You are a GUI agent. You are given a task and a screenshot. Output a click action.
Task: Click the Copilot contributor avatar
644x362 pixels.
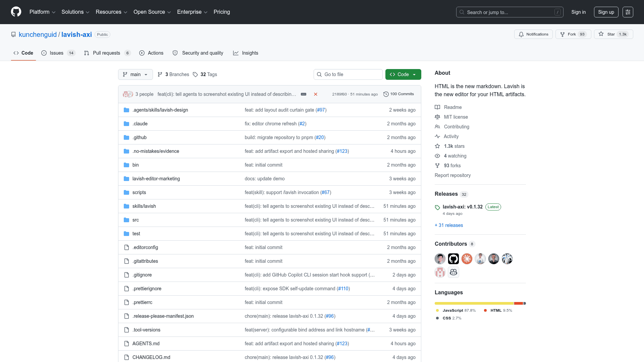(x=453, y=272)
